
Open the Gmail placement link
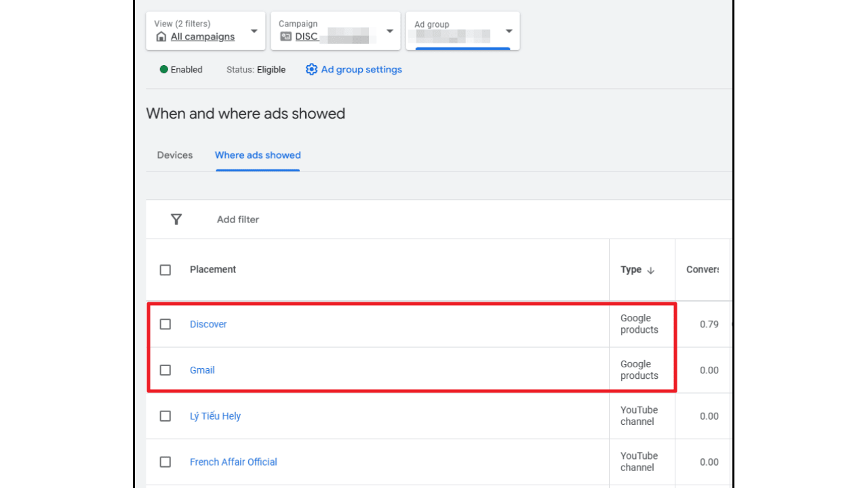[x=202, y=370]
